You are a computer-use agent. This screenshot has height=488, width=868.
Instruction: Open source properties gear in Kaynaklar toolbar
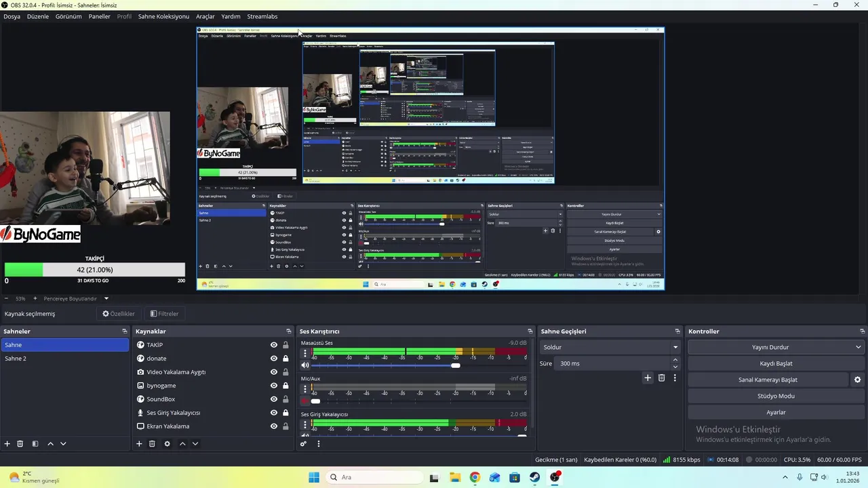(167, 444)
